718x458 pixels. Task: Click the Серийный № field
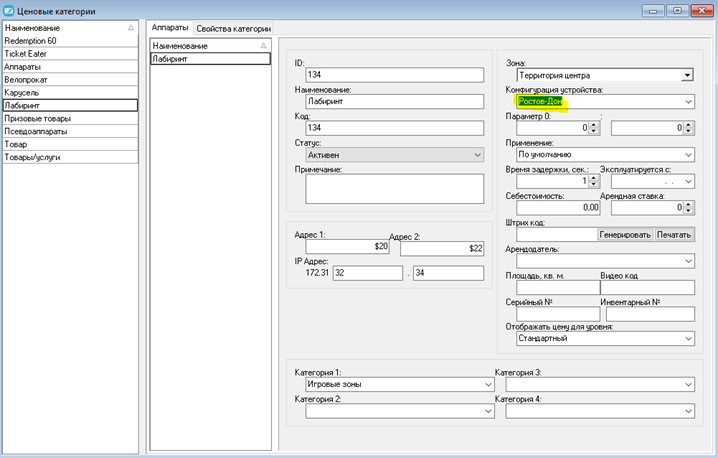[x=558, y=314]
